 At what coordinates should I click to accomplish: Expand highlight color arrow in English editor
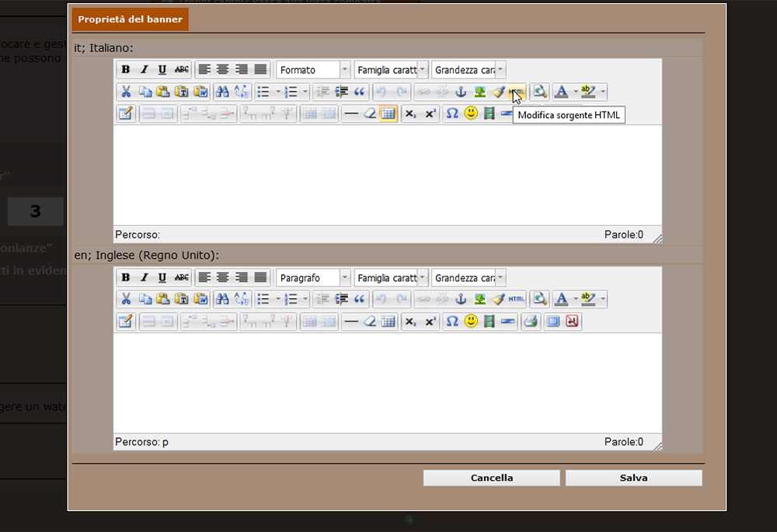pos(603,299)
